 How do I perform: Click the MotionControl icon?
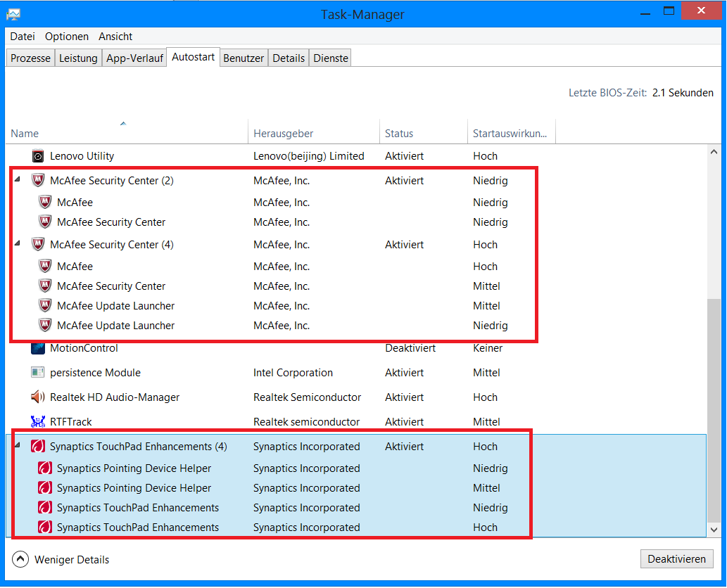38,348
